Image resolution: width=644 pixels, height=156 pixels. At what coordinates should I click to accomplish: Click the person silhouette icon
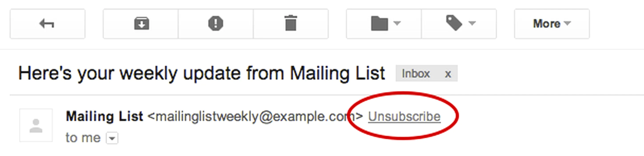pyautogui.click(x=36, y=126)
